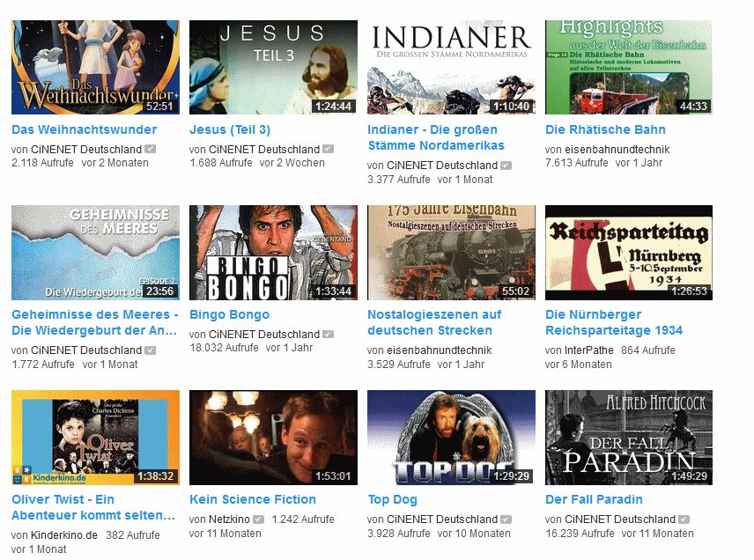Open the Kein Science Fiction thumbnail
The image size is (754, 560).
click(x=273, y=438)
